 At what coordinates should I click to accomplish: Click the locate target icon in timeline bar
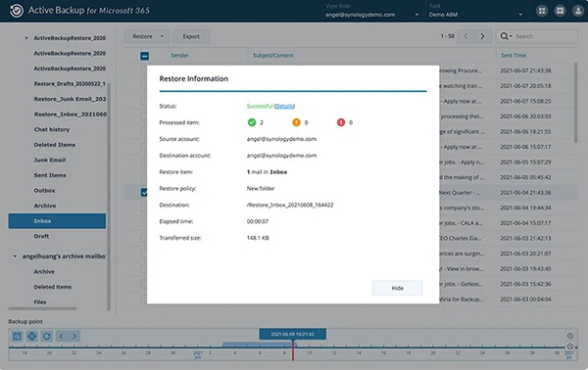click(x=32, y=336)
